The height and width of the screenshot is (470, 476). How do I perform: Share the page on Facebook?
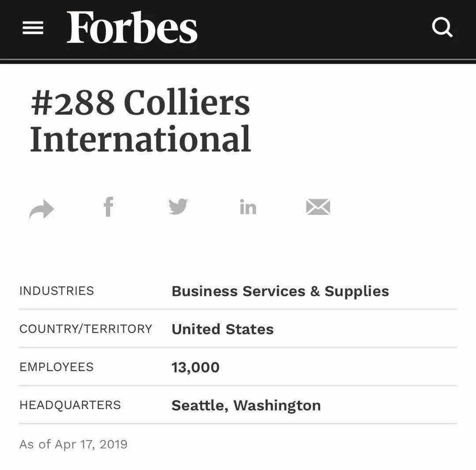(108, 207)
